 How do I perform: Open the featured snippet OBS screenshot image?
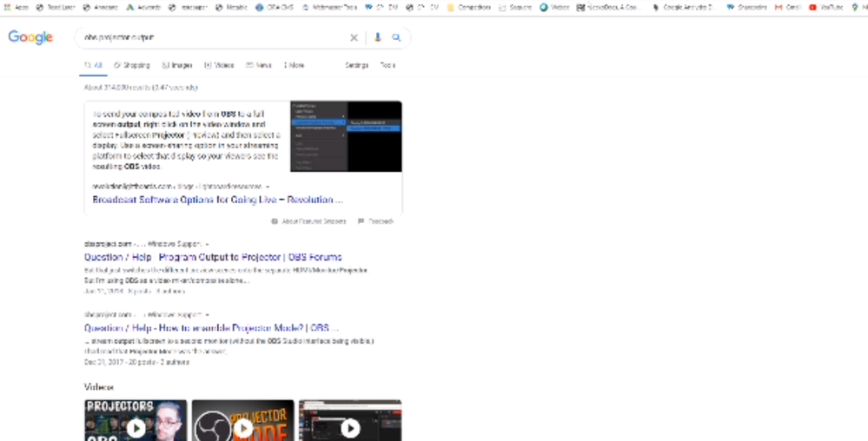[x=346, y=136]
